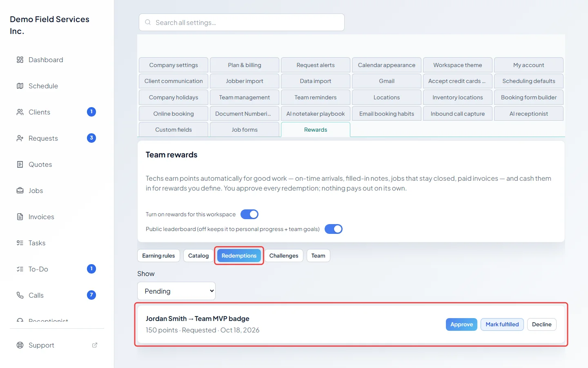
Task: Switch to the Company settings tab
Action: (x=174, y=65)
